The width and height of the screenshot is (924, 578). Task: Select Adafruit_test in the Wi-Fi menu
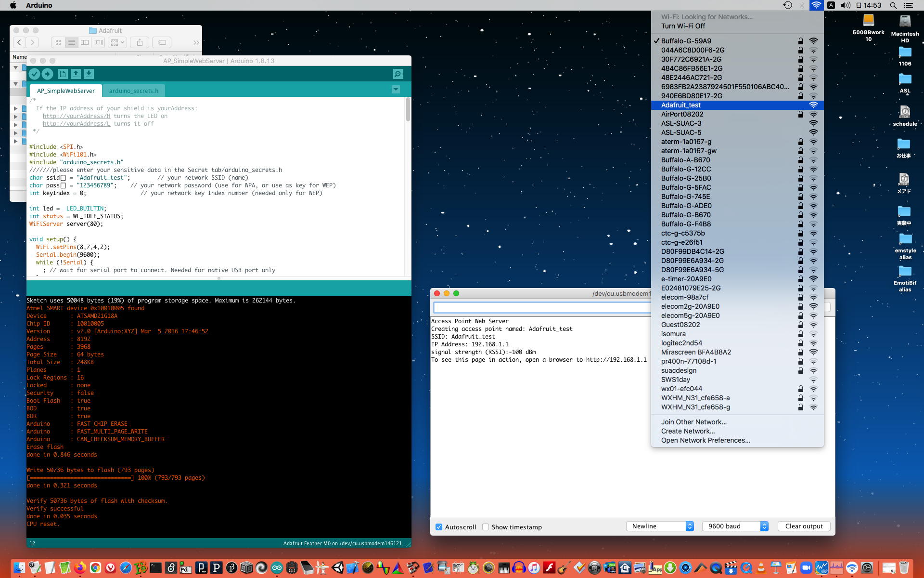point(681,105)
